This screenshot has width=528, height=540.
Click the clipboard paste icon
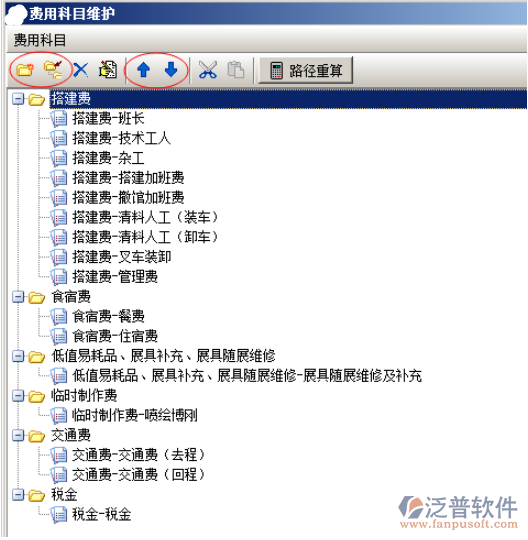(236, 70)
